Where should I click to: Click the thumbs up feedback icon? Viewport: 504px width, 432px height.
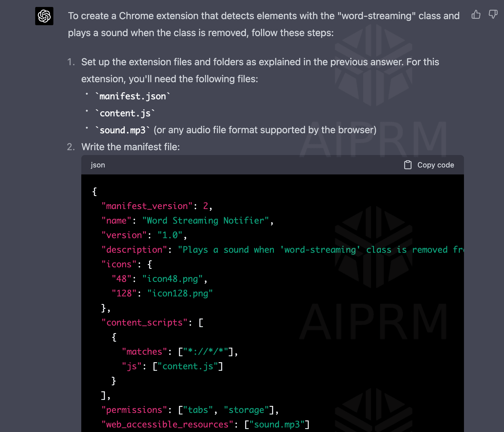(x=476, y=14)
